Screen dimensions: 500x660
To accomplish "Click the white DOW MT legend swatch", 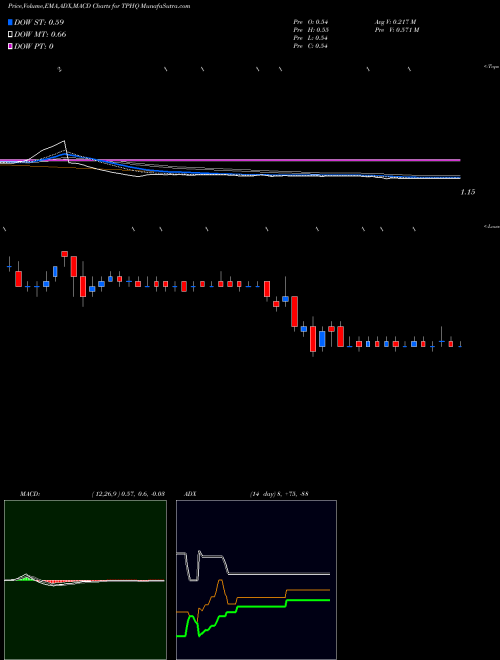I will tap(10, 34).
